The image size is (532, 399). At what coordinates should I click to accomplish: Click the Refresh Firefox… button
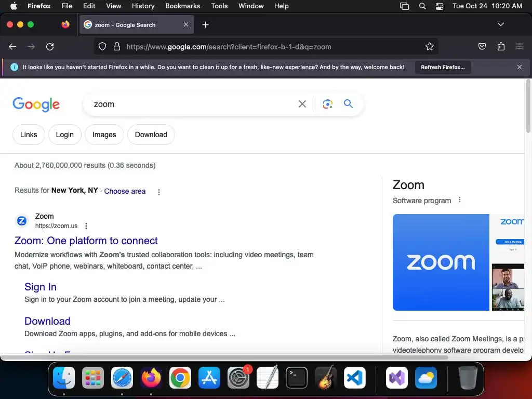click(x=443, y=67)
